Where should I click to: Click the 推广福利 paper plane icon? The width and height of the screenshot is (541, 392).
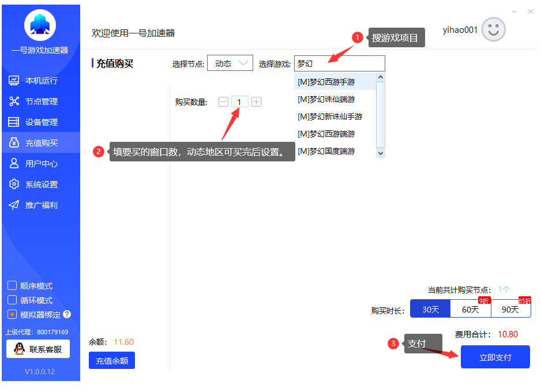pos(14,205)
